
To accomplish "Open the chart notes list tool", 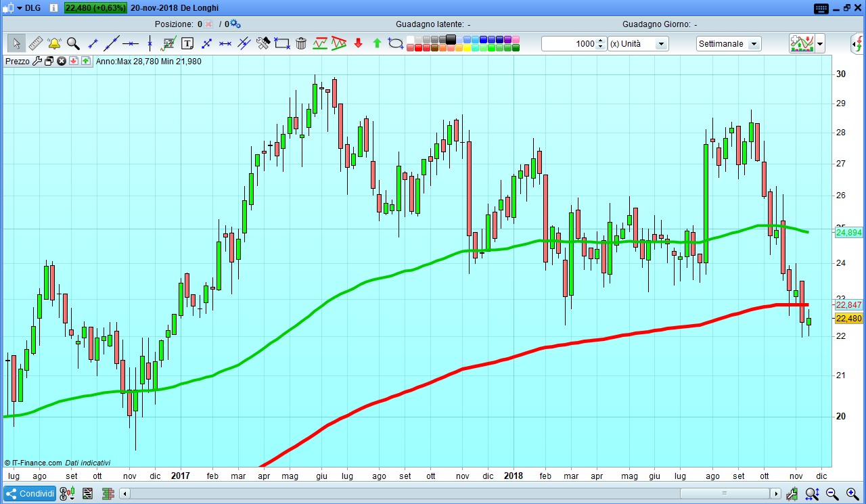I will 168,44.
